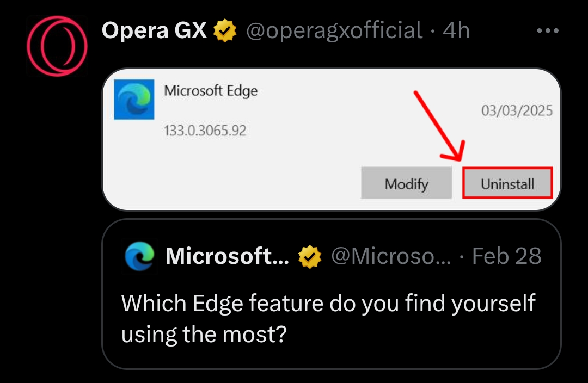Click Opera GX's gold verified badge
The image size is (588, 383).
point(225,31)
